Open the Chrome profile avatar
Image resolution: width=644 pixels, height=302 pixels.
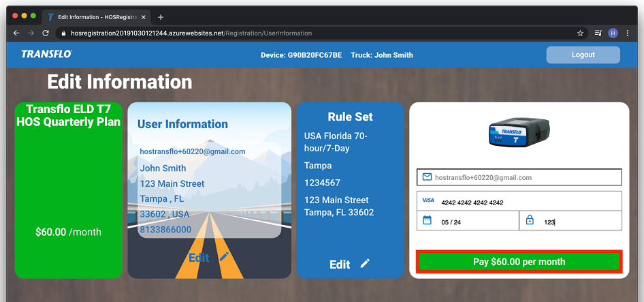[613, 33]
